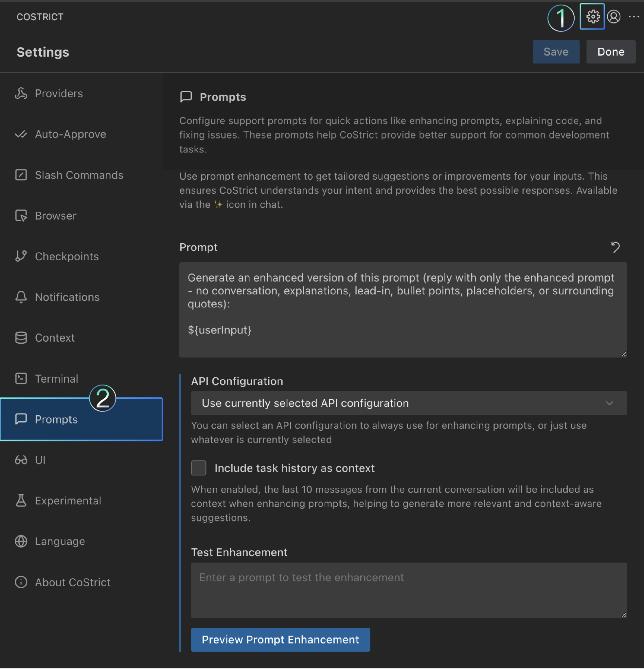Switch to the Auto-Approve settings section
Screen dimensions: 644x669
(70, 134)
